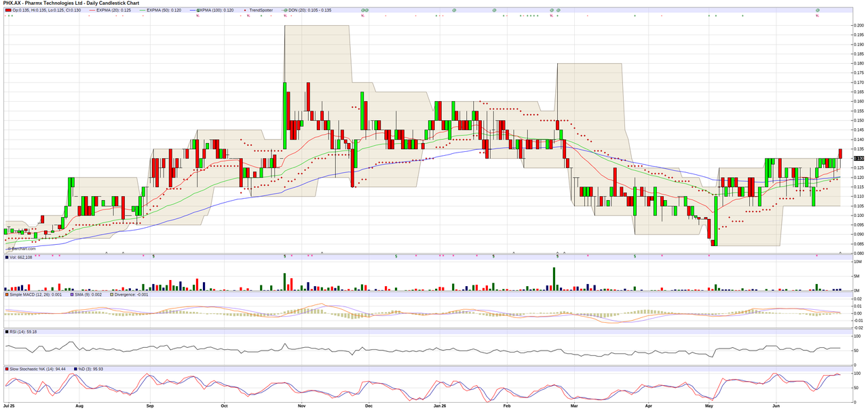The height and width of the screenshot is (417, 868).
Task: Click the Feb date axis label
Action: pyautogui.click(x=506, y=405)
